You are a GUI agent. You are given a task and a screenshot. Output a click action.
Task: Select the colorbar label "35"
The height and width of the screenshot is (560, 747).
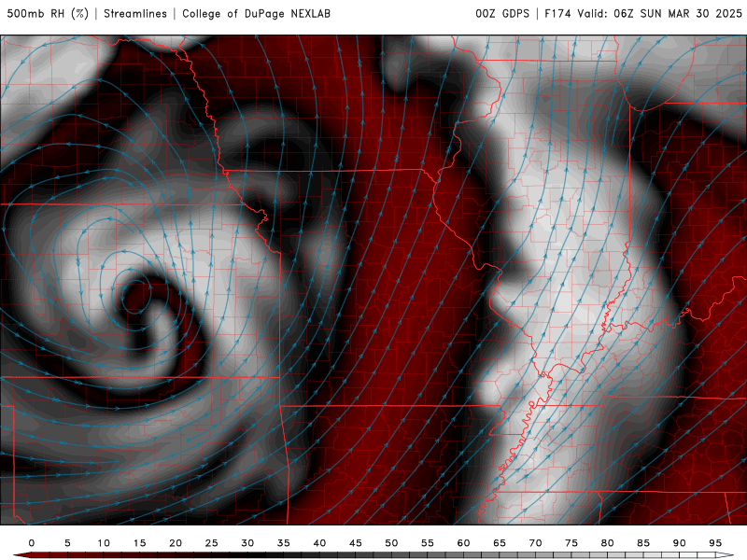pyautogui.click(x=284, y=543)
